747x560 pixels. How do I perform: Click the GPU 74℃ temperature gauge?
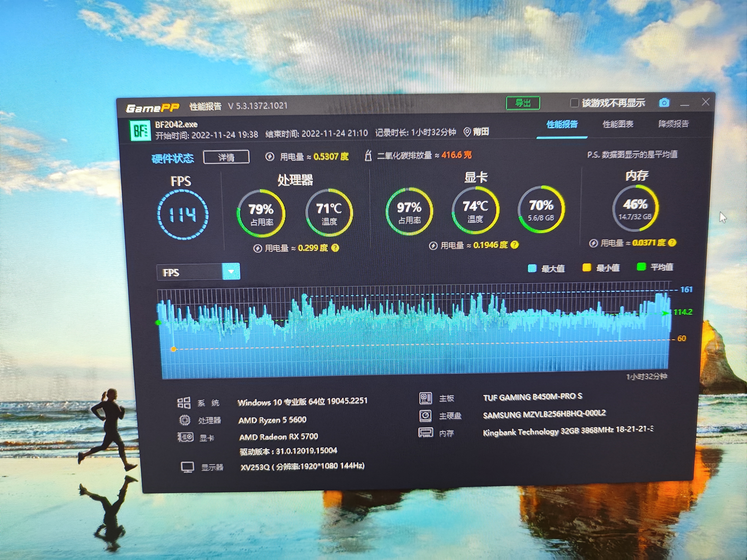click(475, 210)
